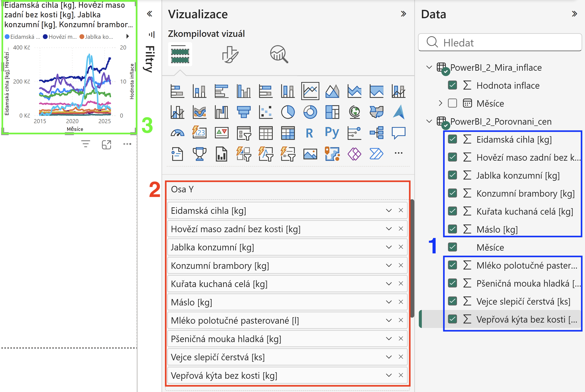Pick the R script visual icon
The height and width of the screenshot is (392, 585).
coord(309,133)
